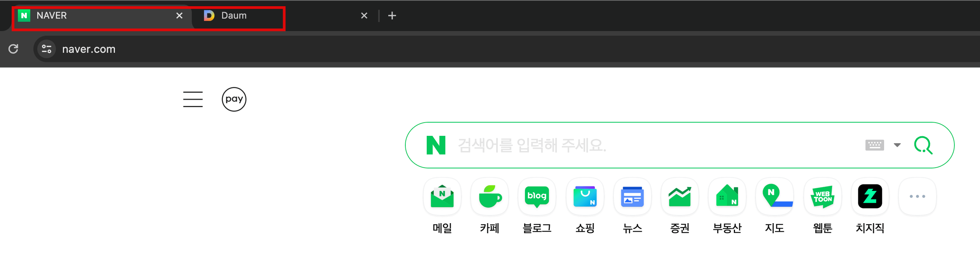The height and width of the screenshot is (267, 980).
Task: Reload the page with refresh icon
Action: pyautogui.click(x=14, y=49)
